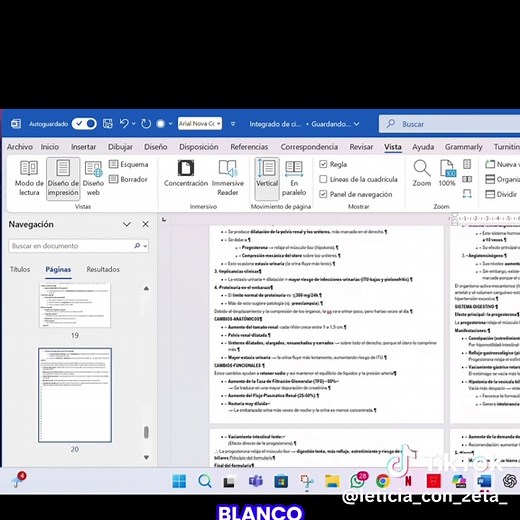Open Immersive Reader

[x=228, y=178]
